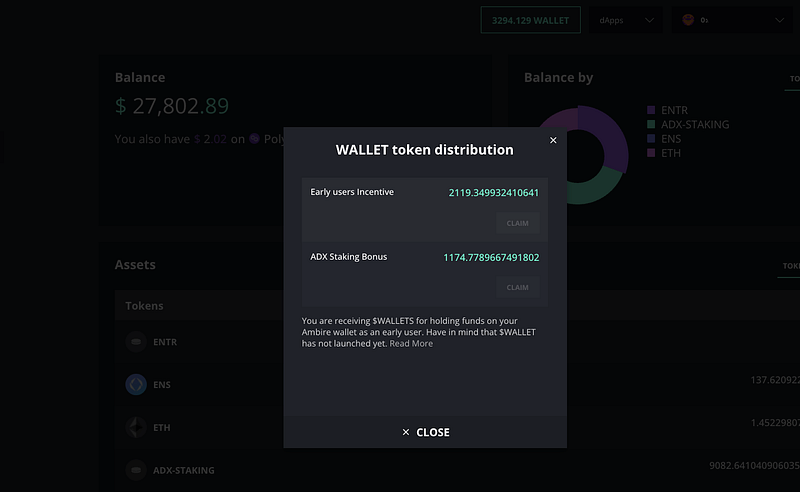This screenshot has height=492, width=800.
Task: Click the account avatar icon
Action: pos(688,20)
